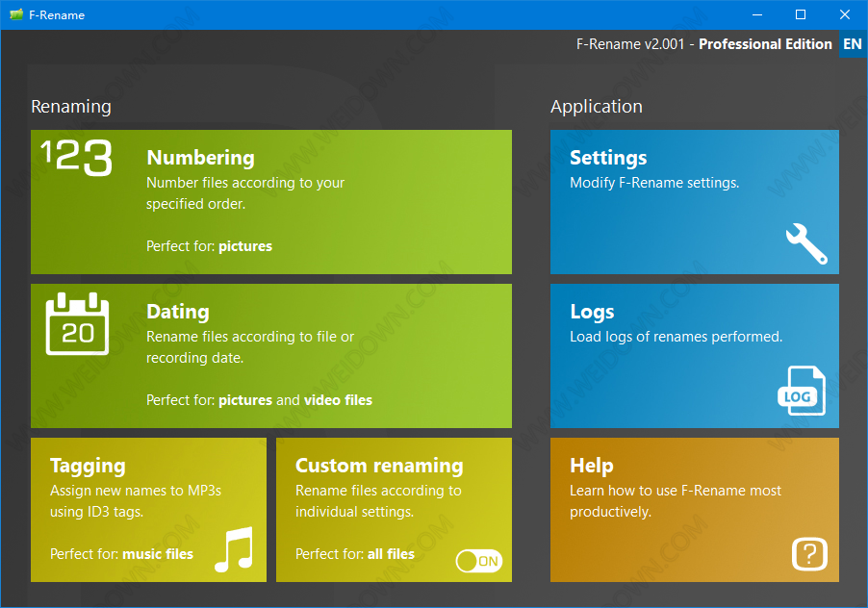Screen dimensions: 868x608
Task: Open the Logs heading
Action: point(592,312)
